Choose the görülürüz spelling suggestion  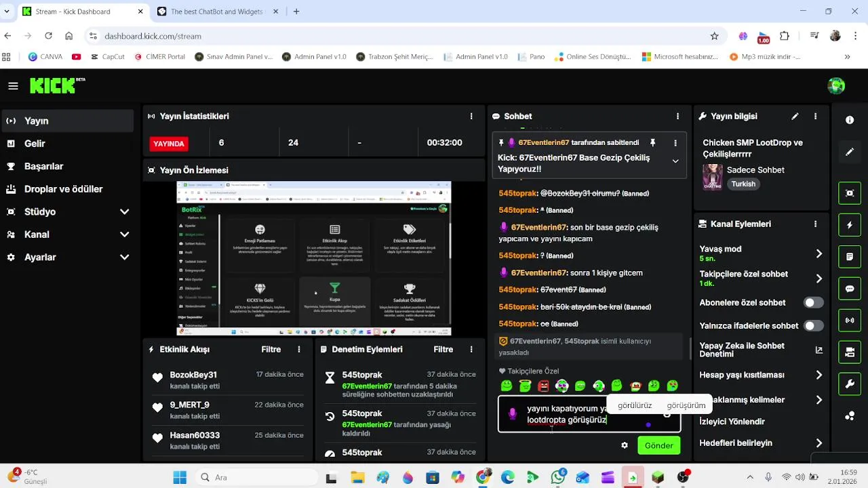(635, 405)
